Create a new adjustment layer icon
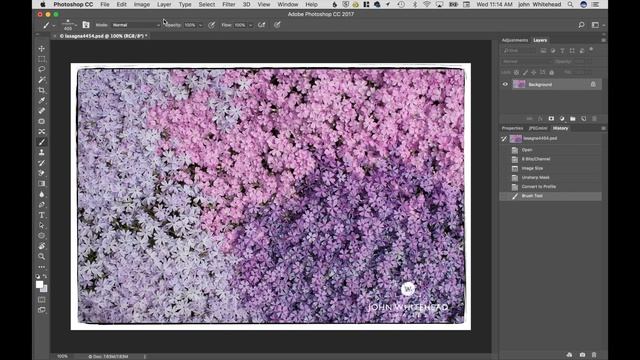Screen dimensions: 640x360 coord(562,118)
